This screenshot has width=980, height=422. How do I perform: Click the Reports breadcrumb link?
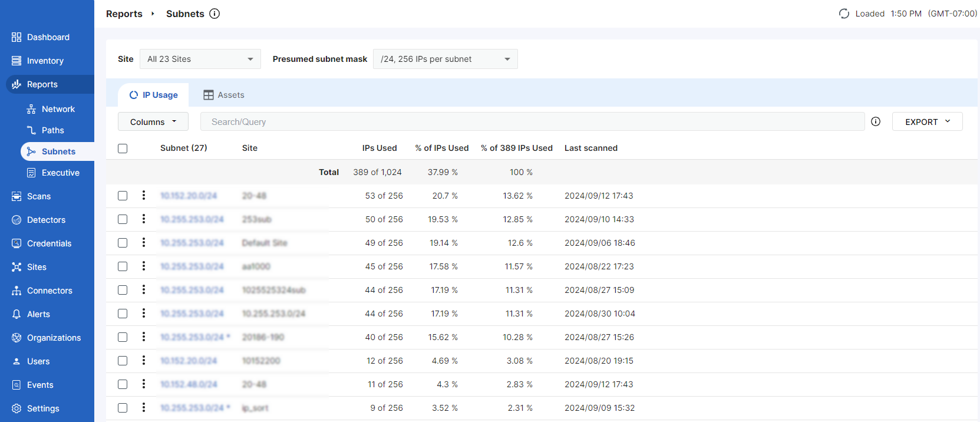coord(124,14)
